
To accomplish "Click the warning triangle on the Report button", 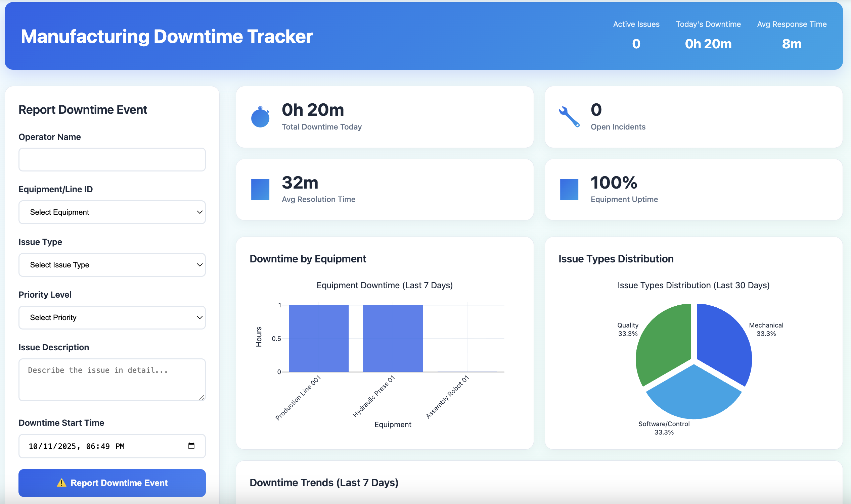I will click(x=62, y=483).
